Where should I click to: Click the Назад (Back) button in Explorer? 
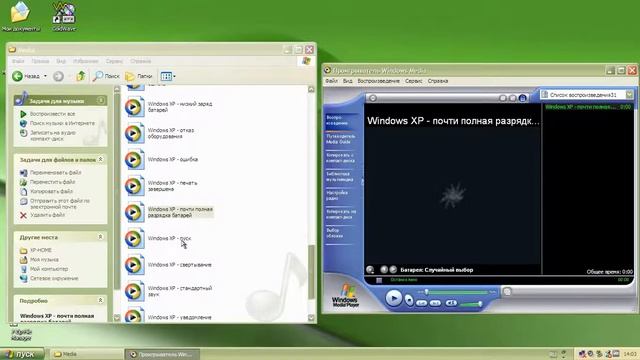coord(26,76)
